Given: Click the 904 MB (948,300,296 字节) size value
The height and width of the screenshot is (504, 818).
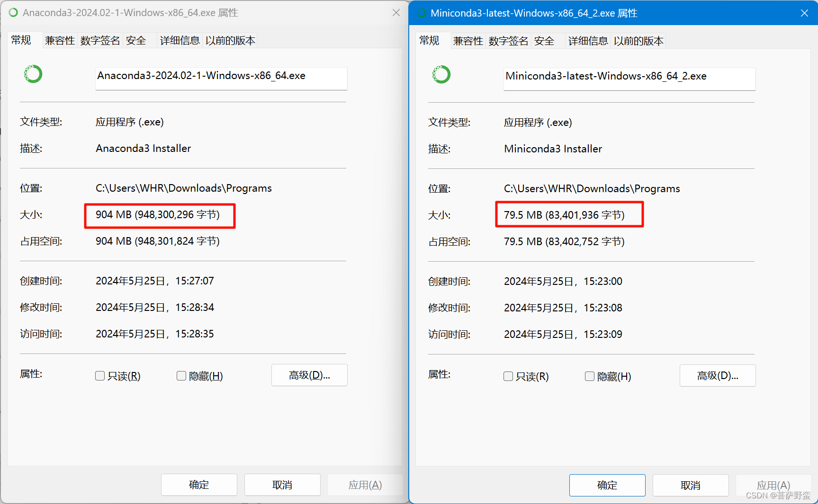Looking at the screenshot, I should (158, 215).
